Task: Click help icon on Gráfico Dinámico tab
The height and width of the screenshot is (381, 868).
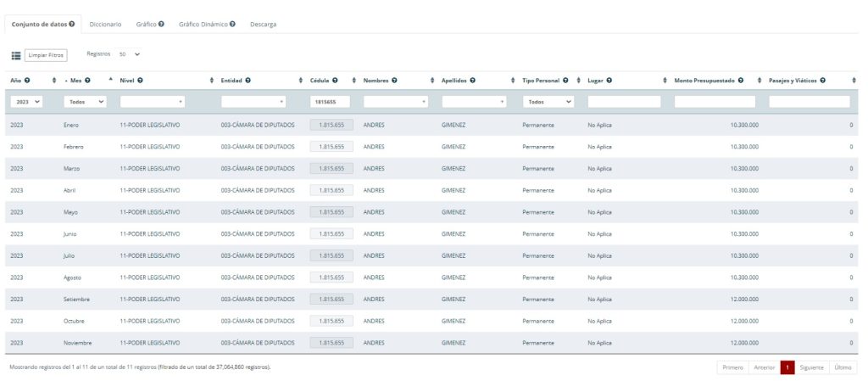Action: click(232, 25)
